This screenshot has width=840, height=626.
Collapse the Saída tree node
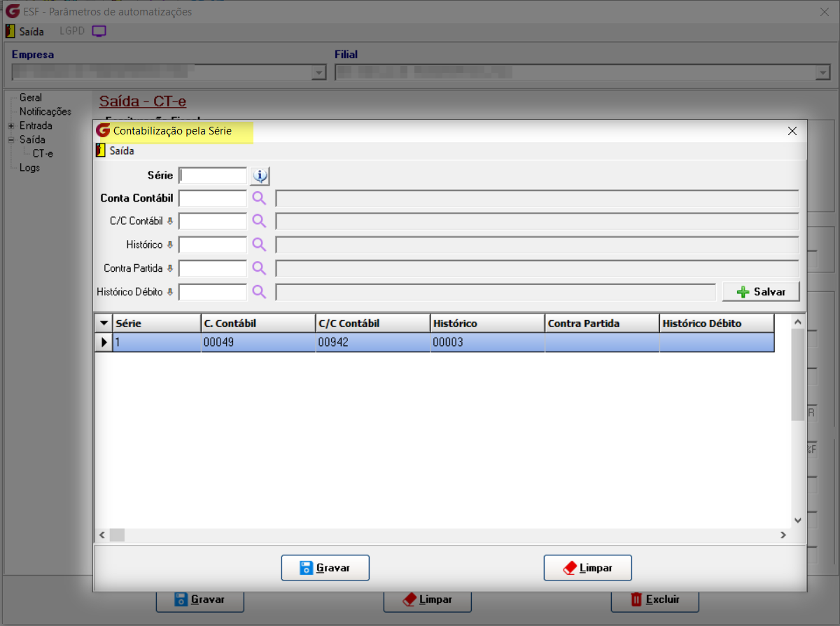(11, 140)
